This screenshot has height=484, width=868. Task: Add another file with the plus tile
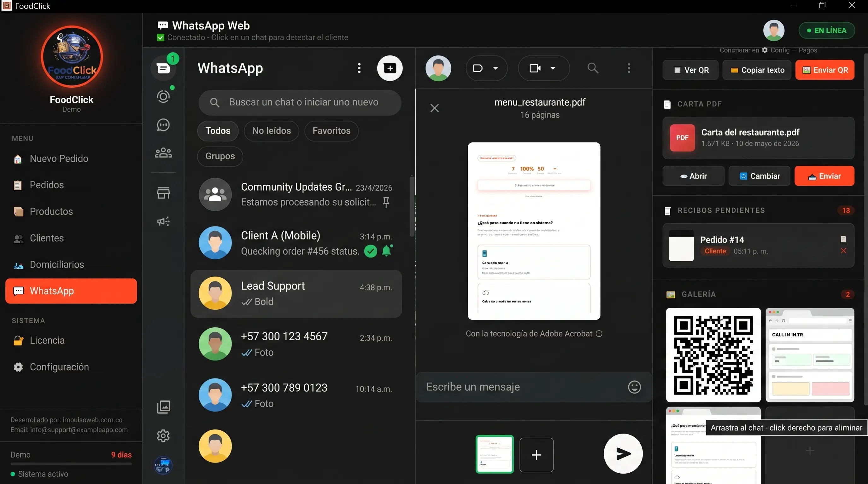click(x=537, y=455)
